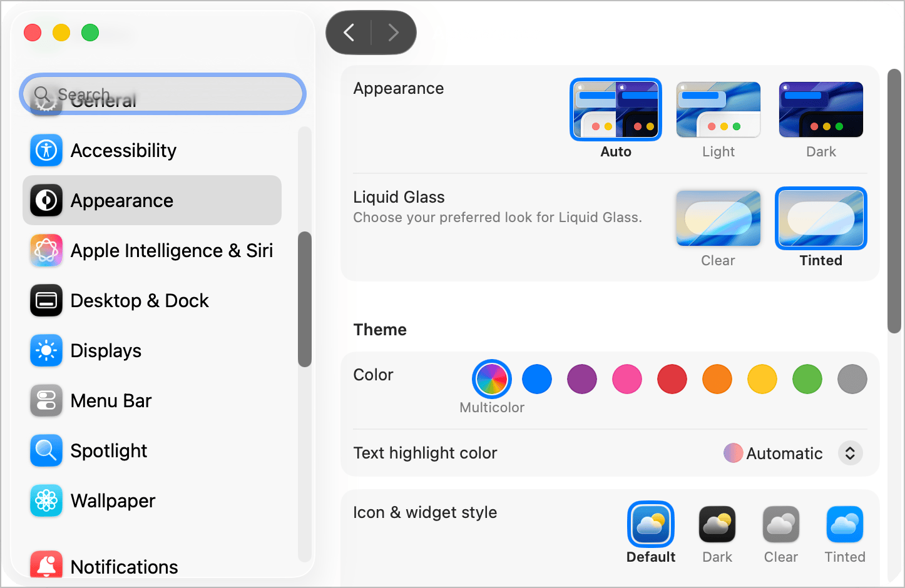Select the Light appearance mode
905x588 pixels.
718,109
